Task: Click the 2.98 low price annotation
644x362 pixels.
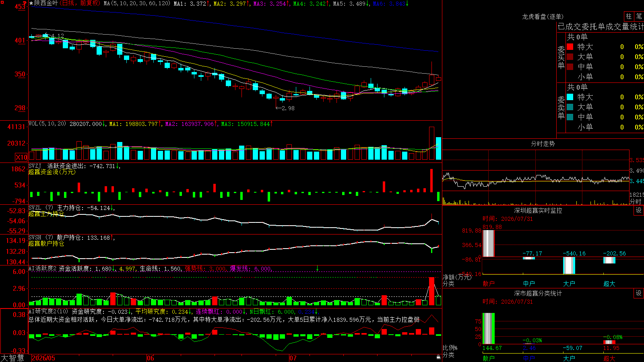Action: coord(288,108)
